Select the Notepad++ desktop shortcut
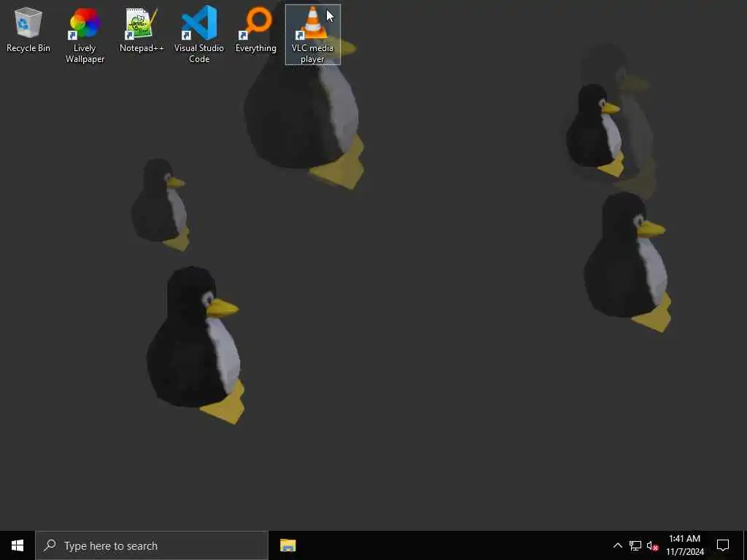This screenshot has height=560, width=747. pos(142,29)
